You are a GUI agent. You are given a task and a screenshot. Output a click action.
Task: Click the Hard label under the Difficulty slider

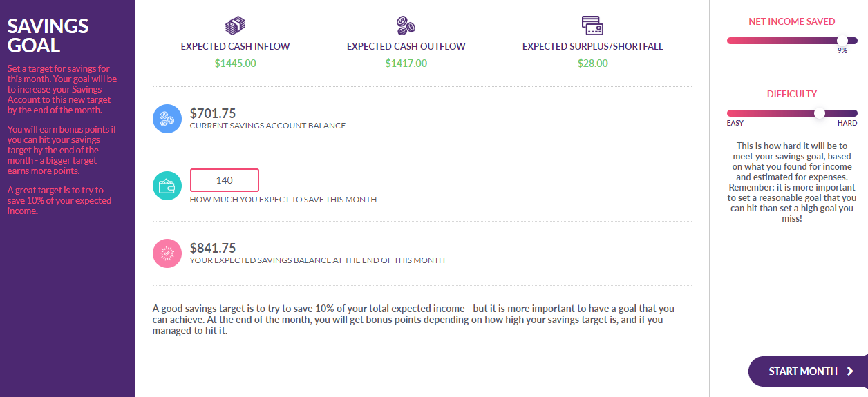847,123
